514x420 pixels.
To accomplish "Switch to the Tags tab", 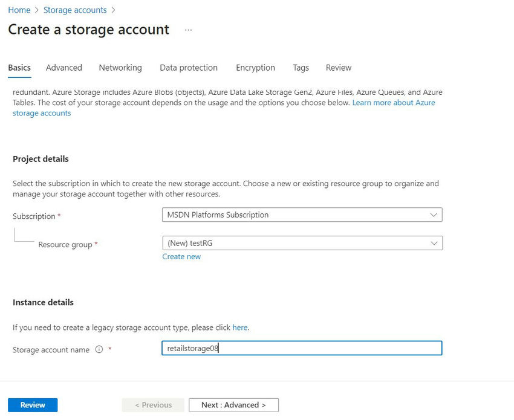I will [x=301, y=68].
